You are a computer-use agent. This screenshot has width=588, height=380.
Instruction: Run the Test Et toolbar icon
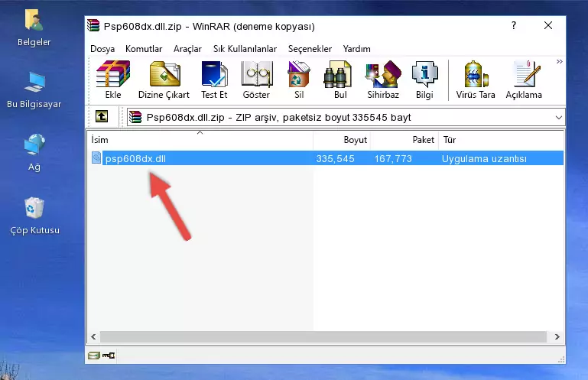(214, 80)
